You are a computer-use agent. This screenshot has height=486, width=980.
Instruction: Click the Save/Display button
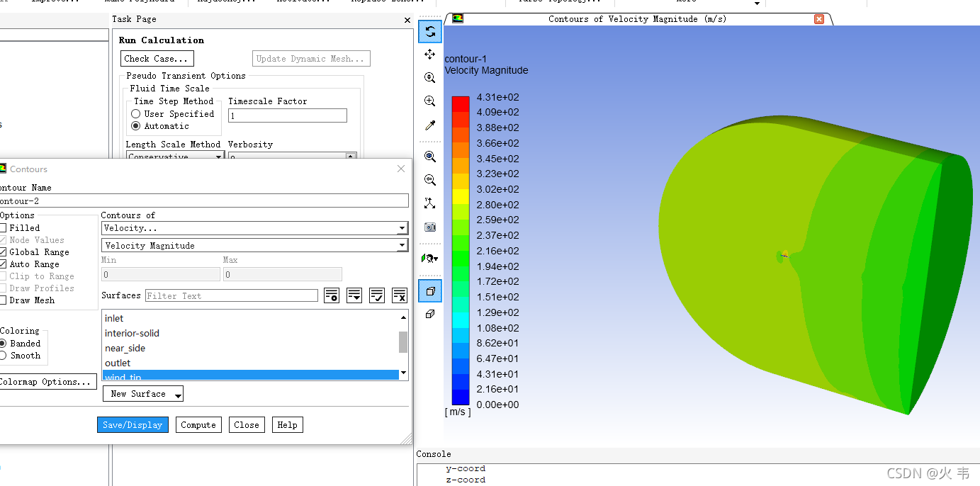pos(133,424)
